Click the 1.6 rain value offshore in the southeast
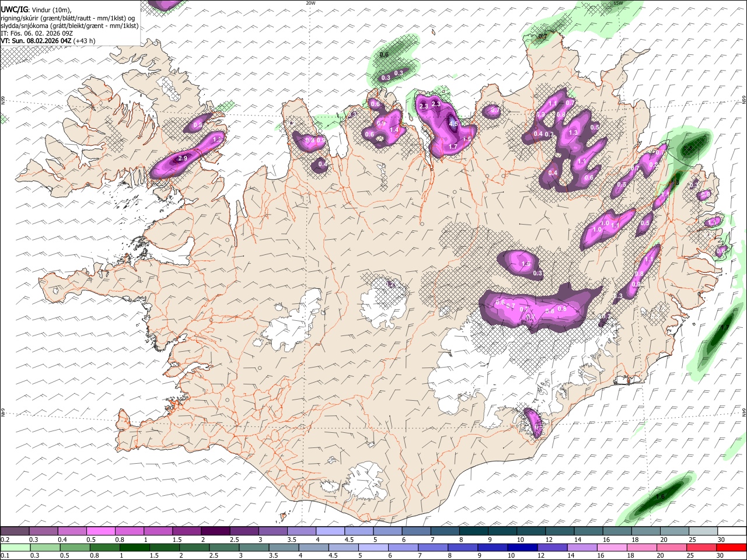Image resolution: width=747 pixels, height=560 pixels. pyautogui.click(x=660, y=497)
